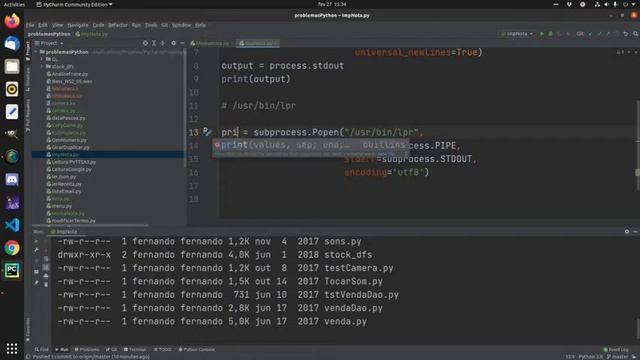This screenshot has width=640, height=360.
Task: Open Project panel settings gear
Action: (x=173, y=43)
